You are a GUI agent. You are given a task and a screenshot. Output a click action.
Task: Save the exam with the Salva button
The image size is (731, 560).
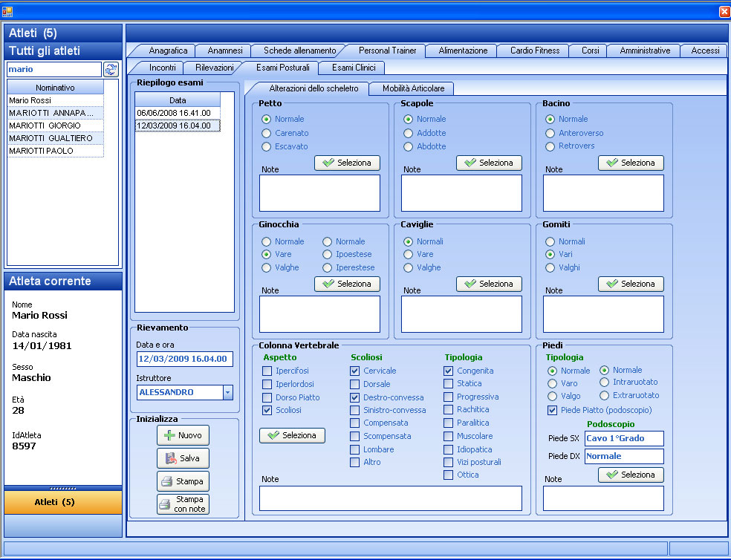183,458
